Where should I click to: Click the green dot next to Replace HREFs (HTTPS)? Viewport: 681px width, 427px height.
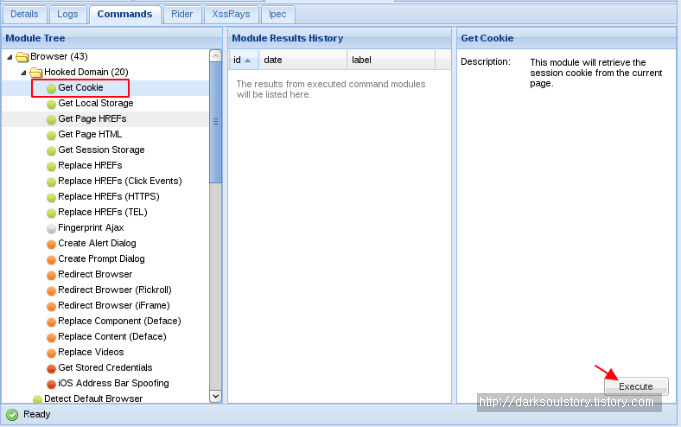(51, 198)
